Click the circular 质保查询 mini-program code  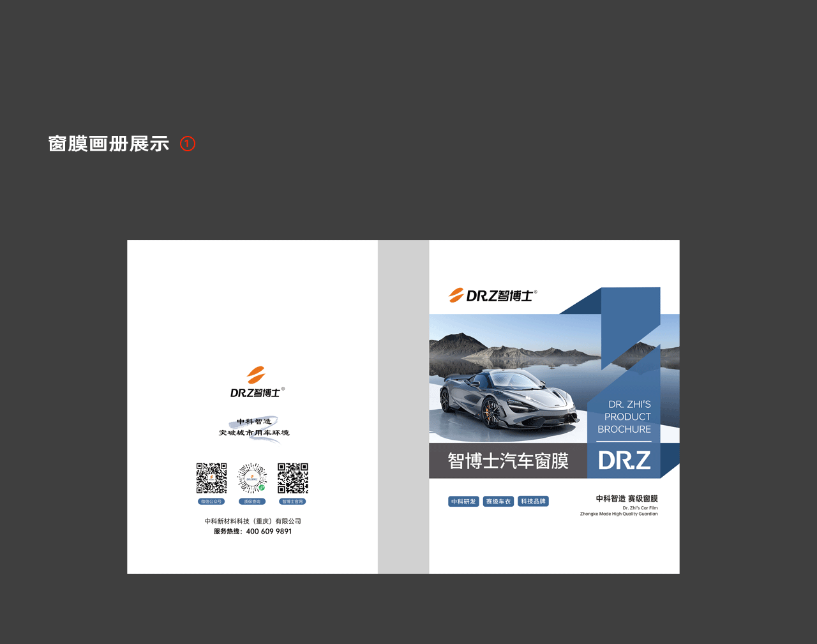coord(252,478)
